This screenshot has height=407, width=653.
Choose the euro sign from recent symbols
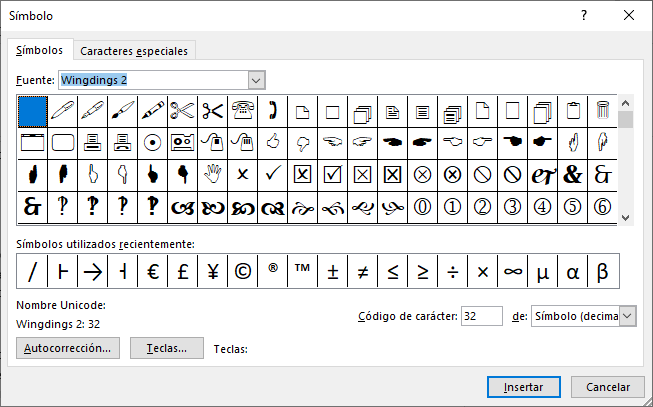click(153, 270)
